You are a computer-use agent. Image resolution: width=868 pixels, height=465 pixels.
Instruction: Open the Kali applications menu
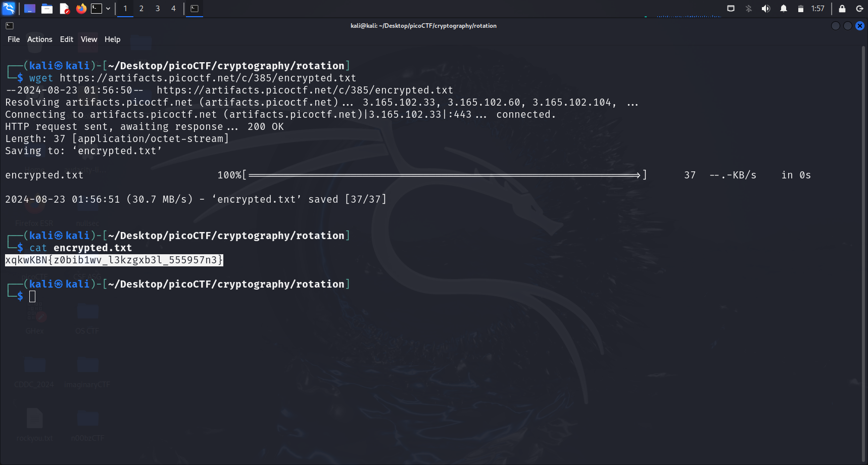click(9, 9)
